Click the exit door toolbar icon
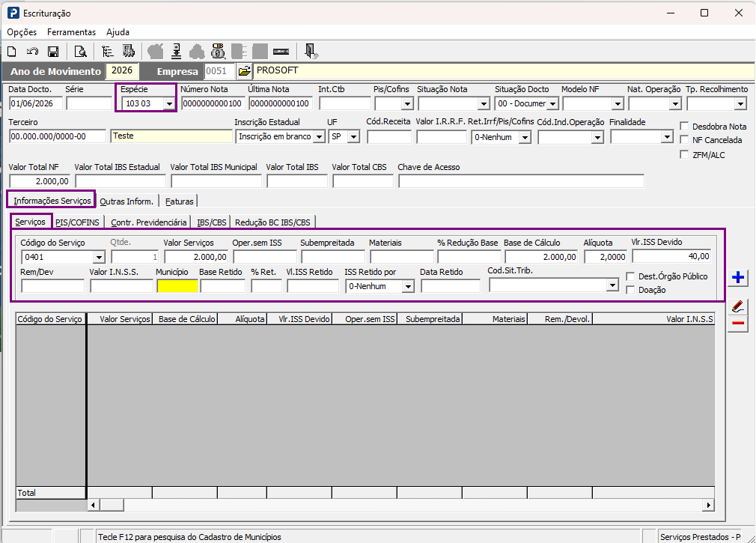 (x=311, y=51)
